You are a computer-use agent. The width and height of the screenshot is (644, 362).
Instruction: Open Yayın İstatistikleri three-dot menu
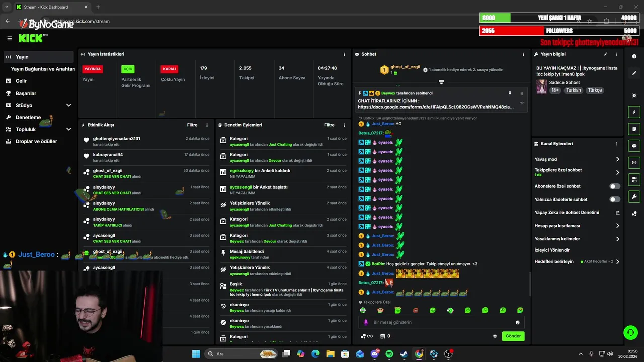(344, 54)
